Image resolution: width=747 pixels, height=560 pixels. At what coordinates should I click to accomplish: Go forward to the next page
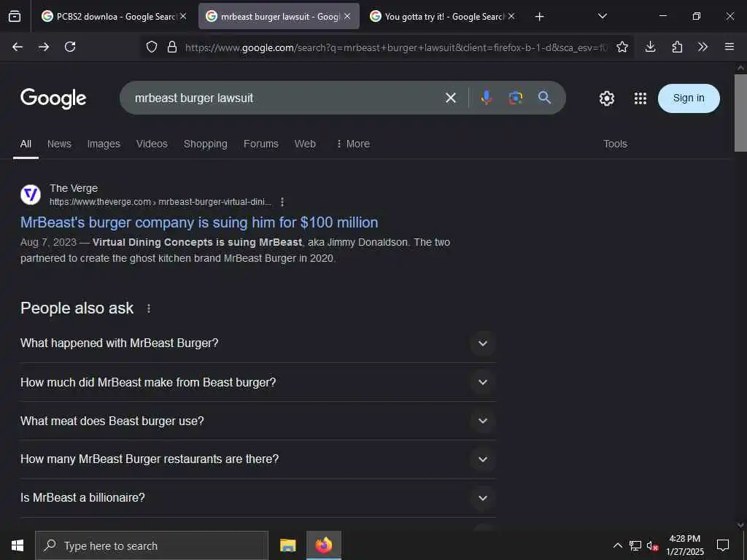[x=44, y=47]
